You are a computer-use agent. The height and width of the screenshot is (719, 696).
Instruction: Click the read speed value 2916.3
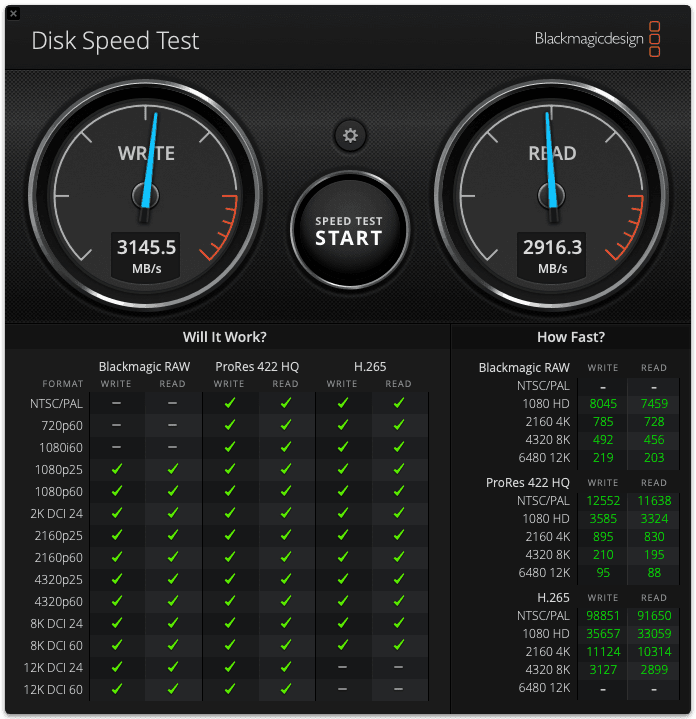point(552,247)
